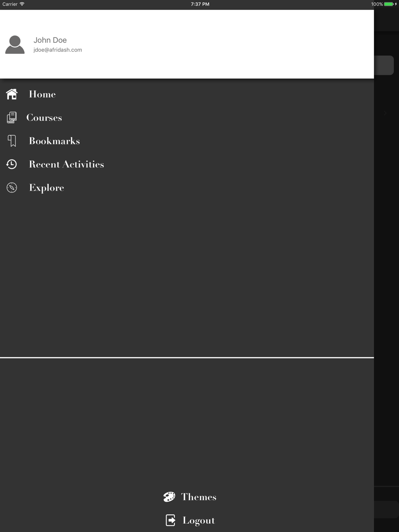This screenshot has height=532, width=399.
Task: Tap the Bookmarks ribbon icon
Action: pos(12,141)
